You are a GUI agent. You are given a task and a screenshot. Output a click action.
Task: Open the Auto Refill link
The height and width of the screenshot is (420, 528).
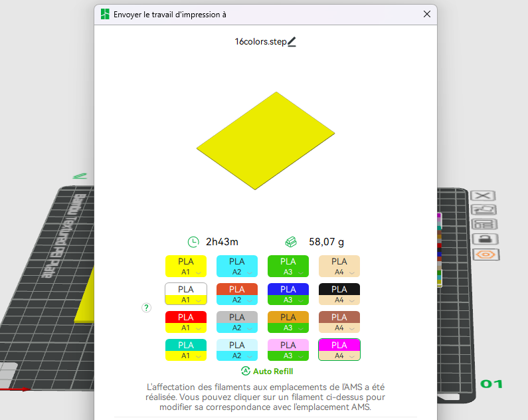[273, 371]
